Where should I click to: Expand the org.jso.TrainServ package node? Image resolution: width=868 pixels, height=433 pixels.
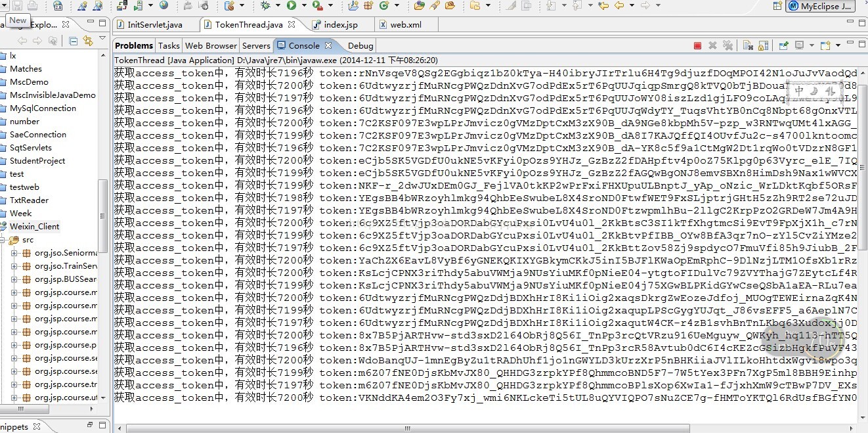[x=14, y=266]
